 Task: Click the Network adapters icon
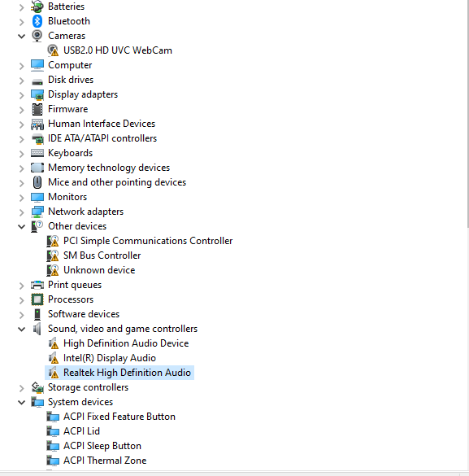37,212
